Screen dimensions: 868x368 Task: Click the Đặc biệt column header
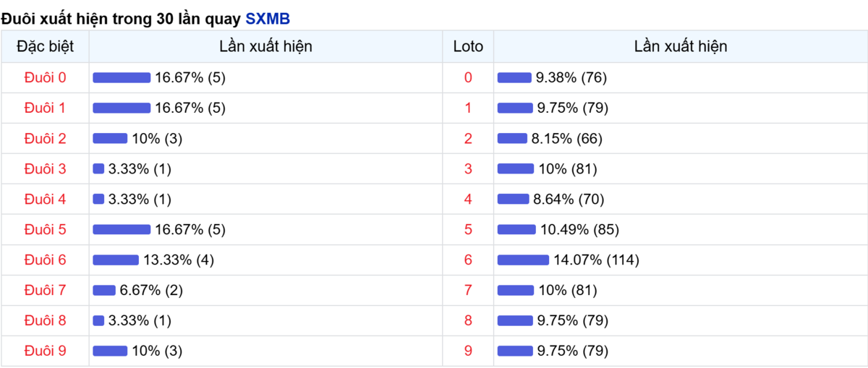45,46
